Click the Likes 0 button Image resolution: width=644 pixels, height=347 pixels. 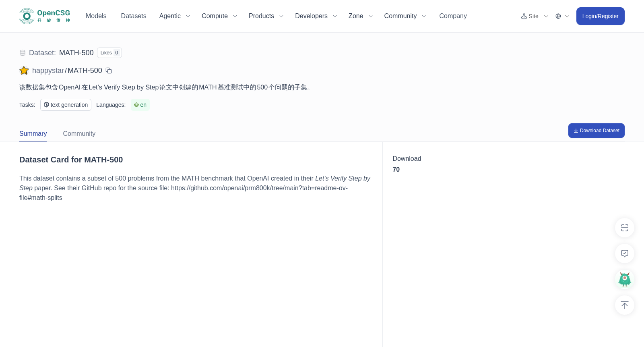point(109,53)
